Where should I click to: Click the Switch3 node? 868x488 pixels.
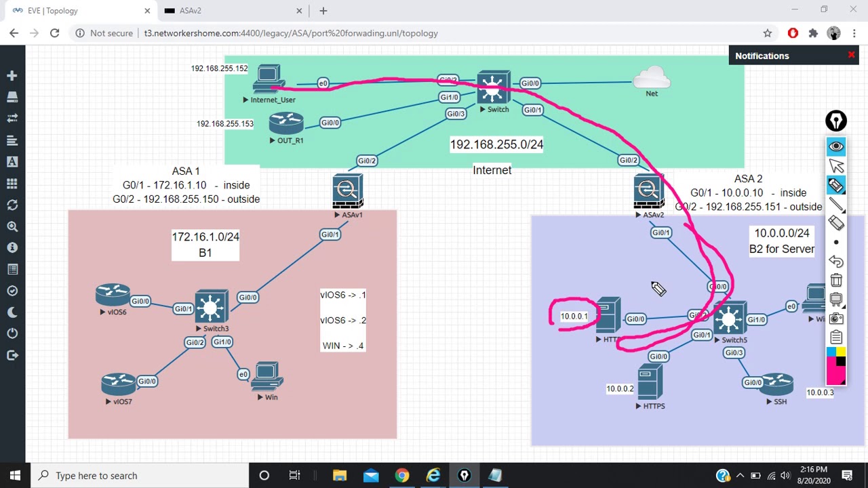tap(212, 307)
